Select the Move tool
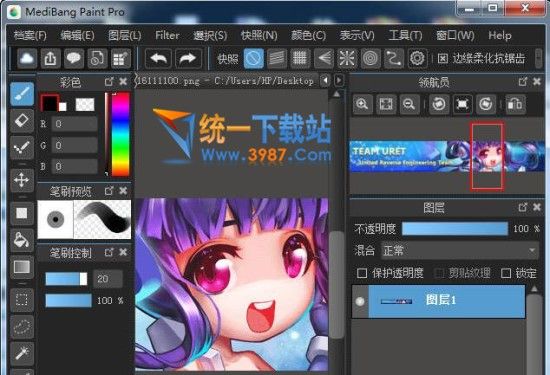Viewport: 550px width, 375px height. point(22,180)
